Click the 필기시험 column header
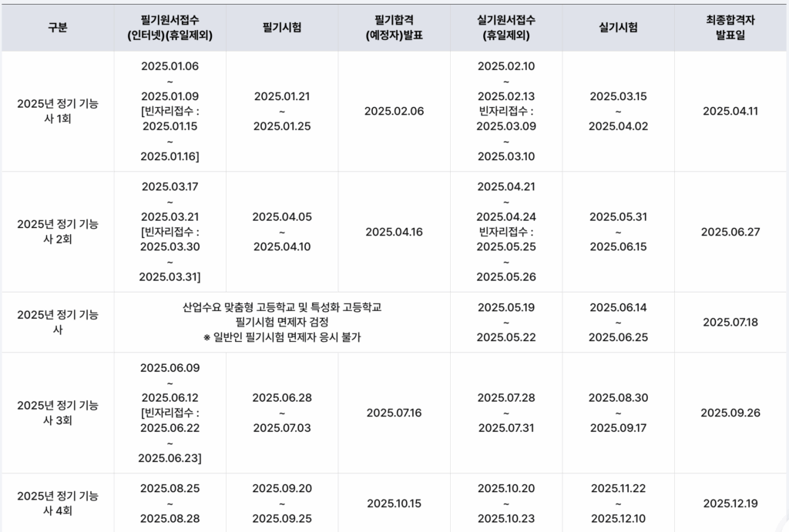The width and height of the screenshot is (789, 532). [282, 28]
